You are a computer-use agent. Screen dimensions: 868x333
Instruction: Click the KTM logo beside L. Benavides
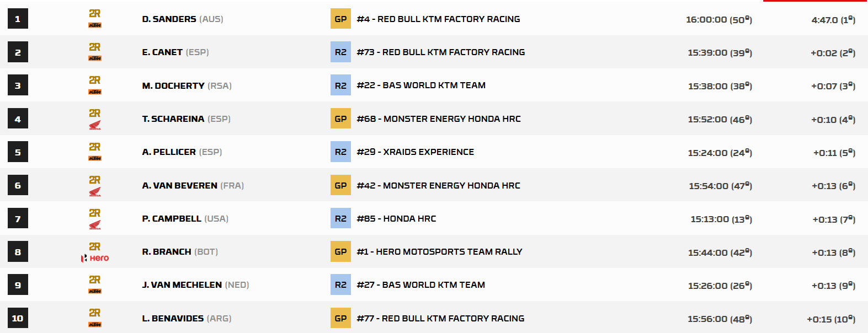click(x=95, y=325)
